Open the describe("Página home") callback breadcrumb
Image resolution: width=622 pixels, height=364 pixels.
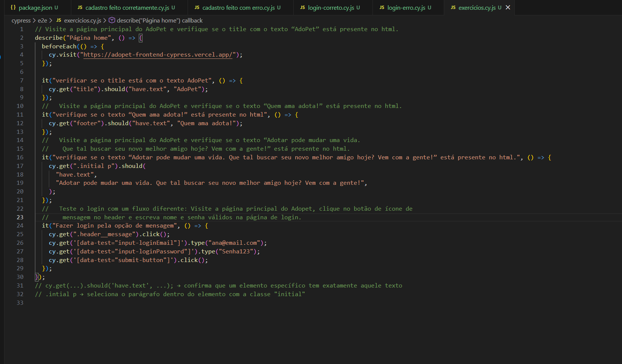(x=156, y=21)
